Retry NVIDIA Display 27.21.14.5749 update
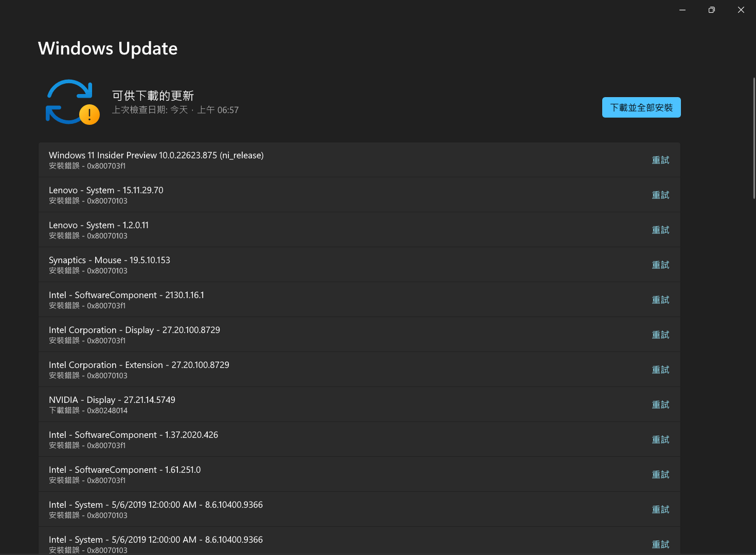The image size is (756, 555). [x=661, y=405]
